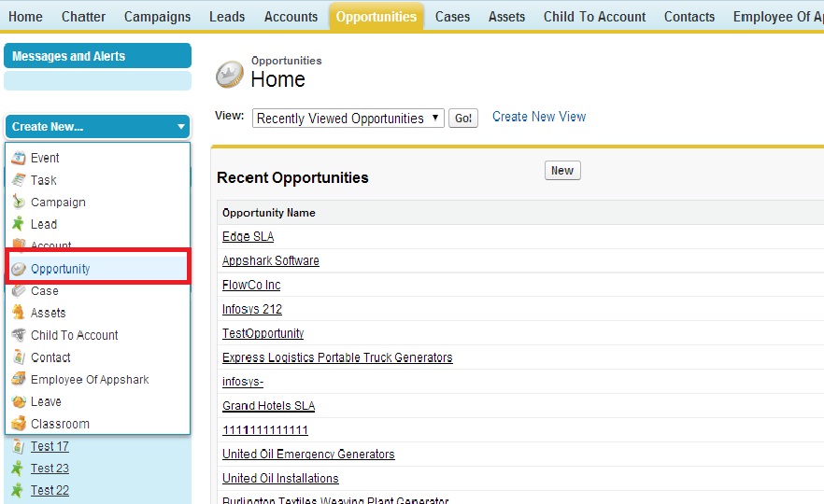Switch to the Accounts tab
The height and width of the screenshot is (504, 824).
[291, 17]
